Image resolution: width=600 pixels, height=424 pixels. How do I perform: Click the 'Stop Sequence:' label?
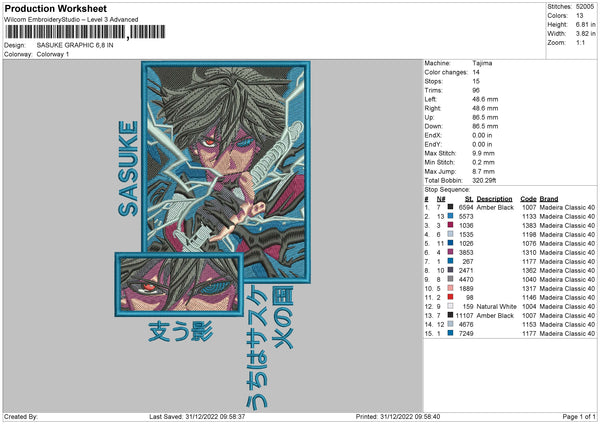point(447,189)
